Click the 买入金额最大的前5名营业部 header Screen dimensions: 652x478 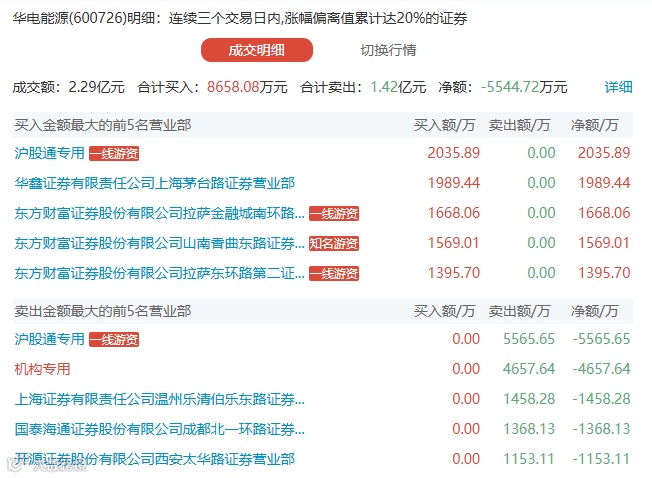point(103,125)
